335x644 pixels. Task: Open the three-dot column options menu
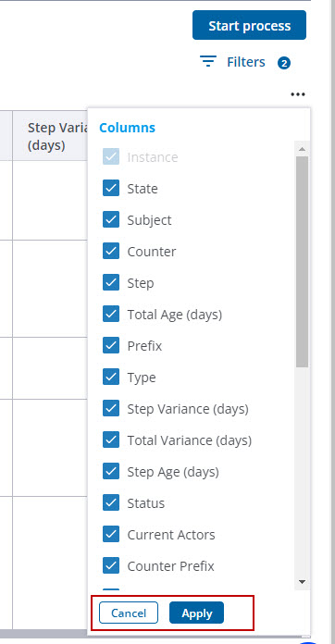click(298, 94)
